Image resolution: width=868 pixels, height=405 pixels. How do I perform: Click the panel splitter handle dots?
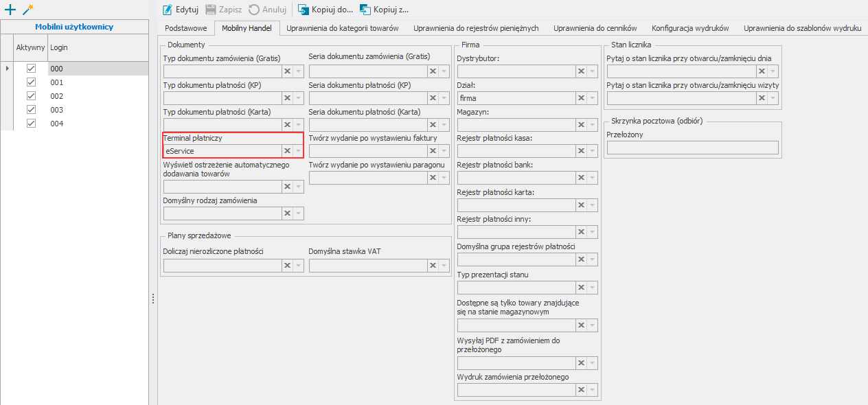(x=153, y=299)
